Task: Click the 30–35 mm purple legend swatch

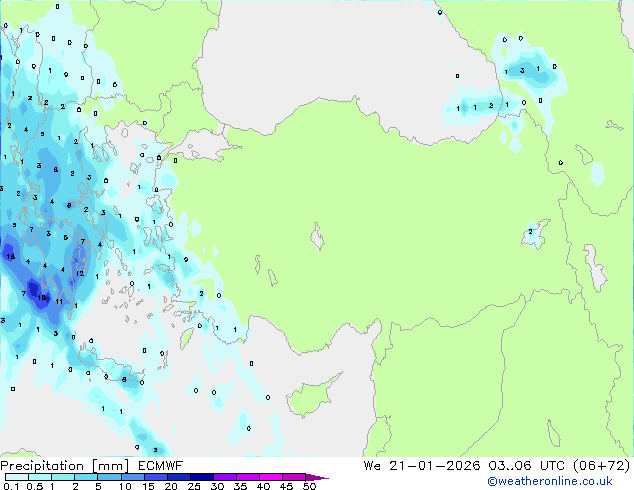Action: tap(224, 477)
